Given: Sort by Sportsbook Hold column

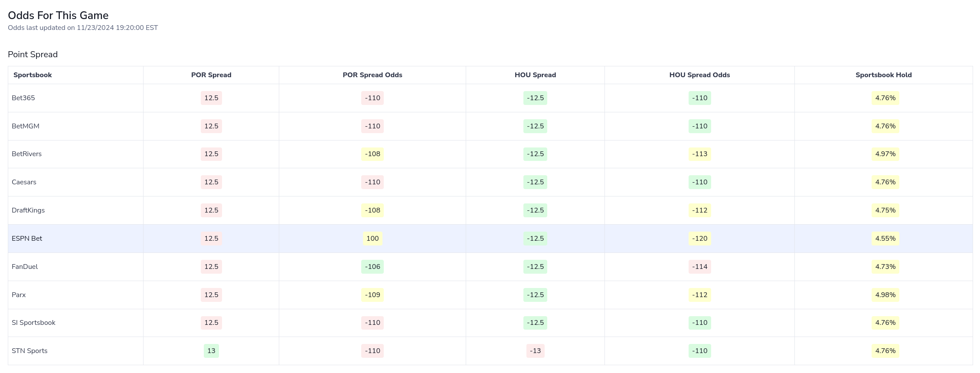Looking at the screenshot, I should [x=883, y=75].
